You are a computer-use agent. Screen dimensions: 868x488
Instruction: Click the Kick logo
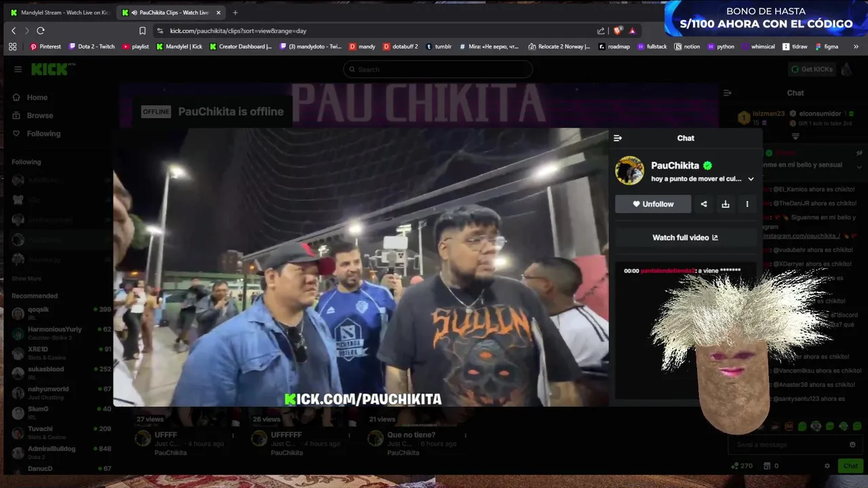pyautogui.click(x=52, y=69)
